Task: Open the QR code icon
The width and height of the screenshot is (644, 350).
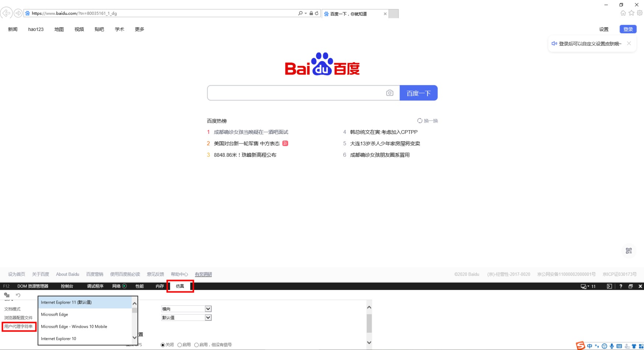Action: click(x=629, y=251)
